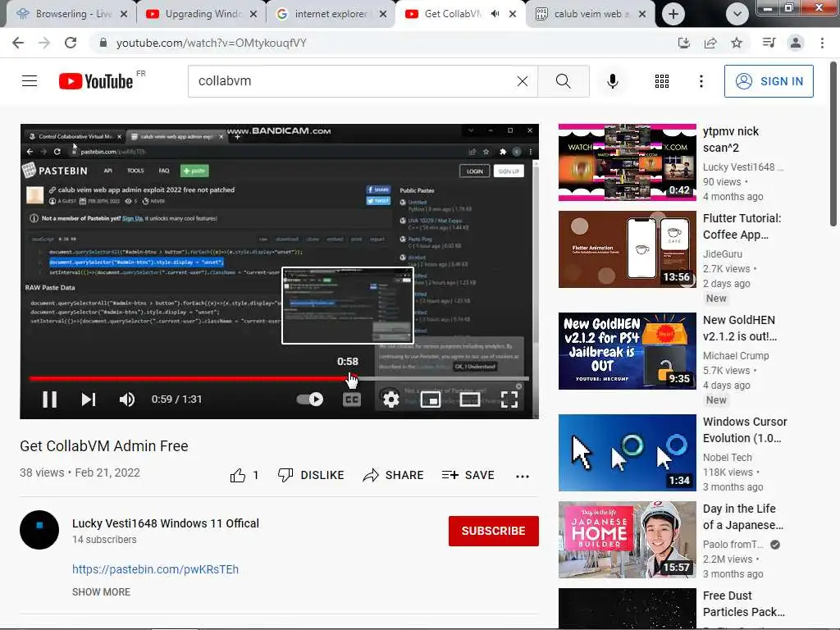Open the Michael Crump channel name
This screenshot has width=840, height=630.
coord(736,356)
